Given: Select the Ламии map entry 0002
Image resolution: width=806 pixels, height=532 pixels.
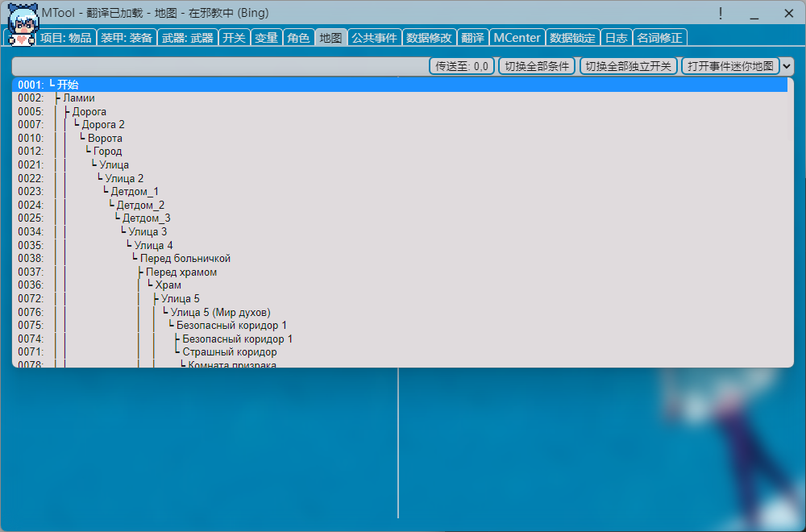Looking at the screenshot, I should [78, 98].
